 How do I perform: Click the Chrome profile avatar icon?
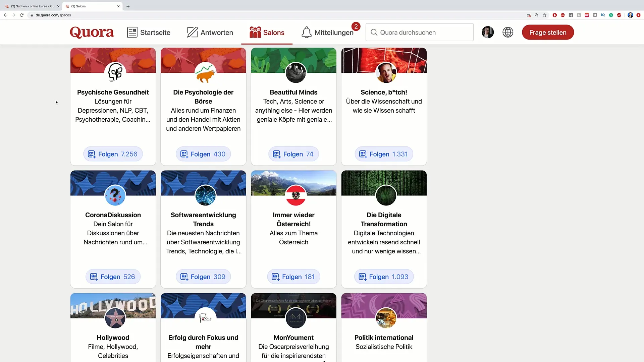(x=630, y=15)
